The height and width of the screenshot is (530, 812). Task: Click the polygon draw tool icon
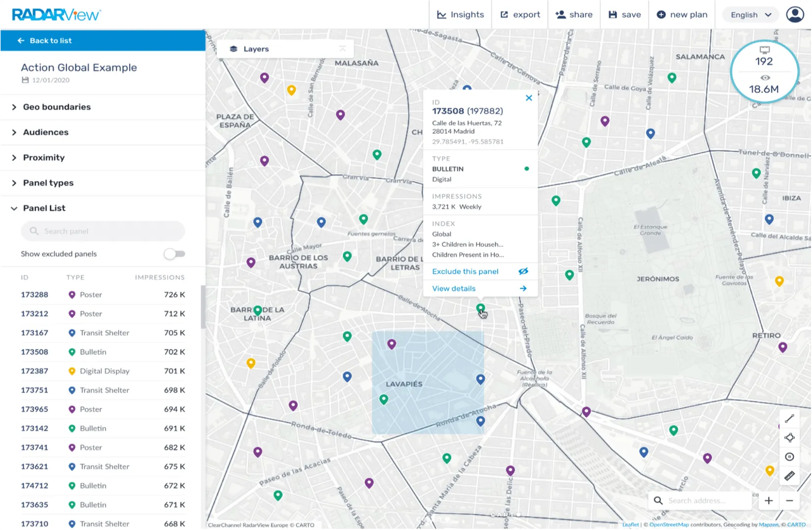[789, 437]
